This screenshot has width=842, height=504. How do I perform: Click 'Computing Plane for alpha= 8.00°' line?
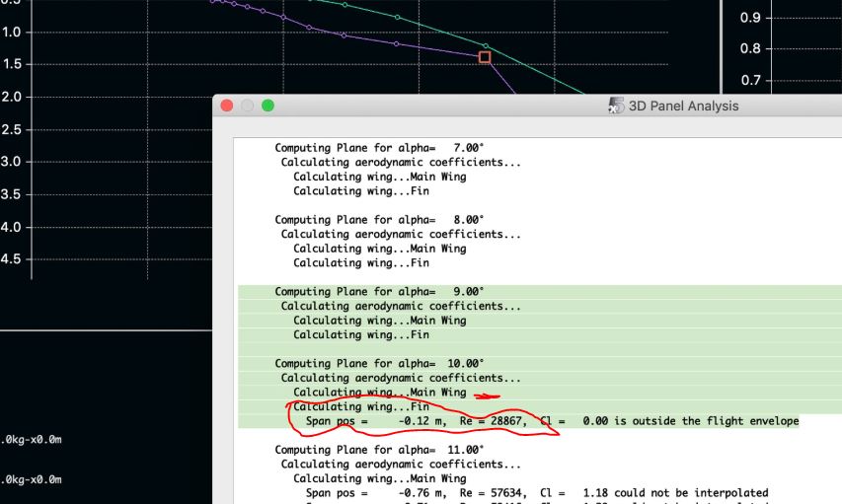(x=379, y=220)
